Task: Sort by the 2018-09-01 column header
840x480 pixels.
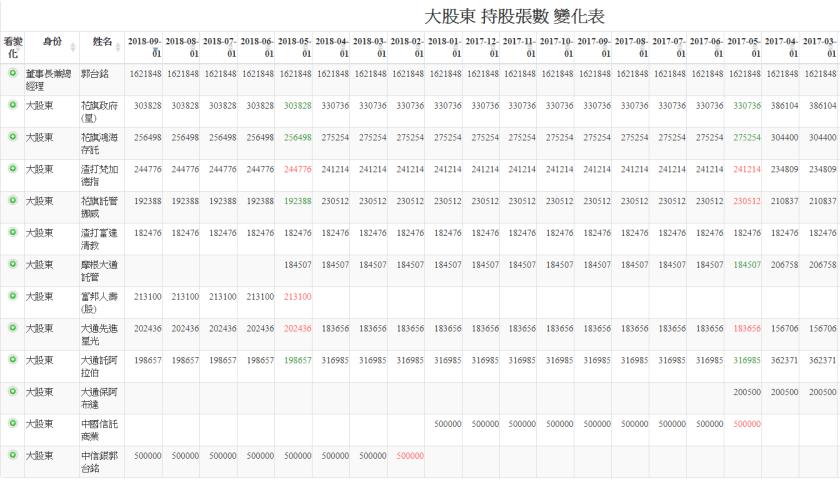Action: (x=145, y=47)
